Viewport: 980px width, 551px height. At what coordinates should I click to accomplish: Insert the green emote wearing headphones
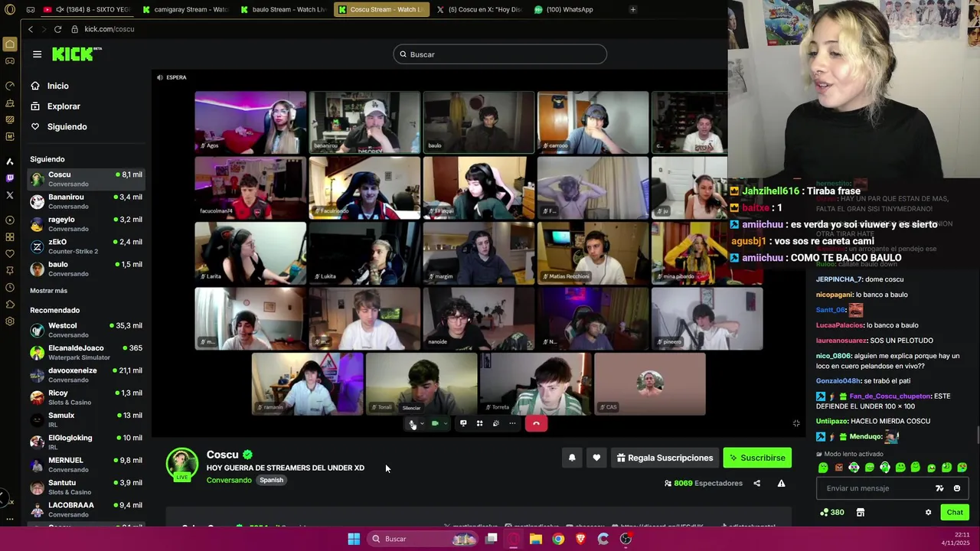point(884,468)
